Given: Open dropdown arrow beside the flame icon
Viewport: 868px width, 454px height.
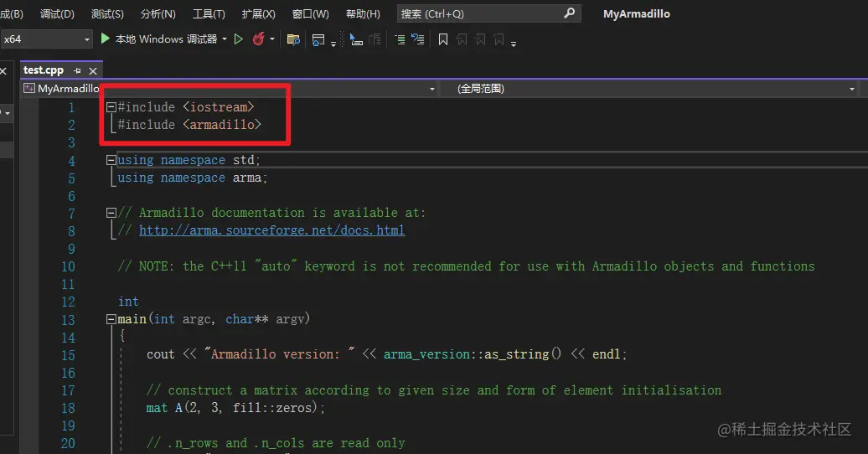Looking at the screenshot, I should 271,39.
